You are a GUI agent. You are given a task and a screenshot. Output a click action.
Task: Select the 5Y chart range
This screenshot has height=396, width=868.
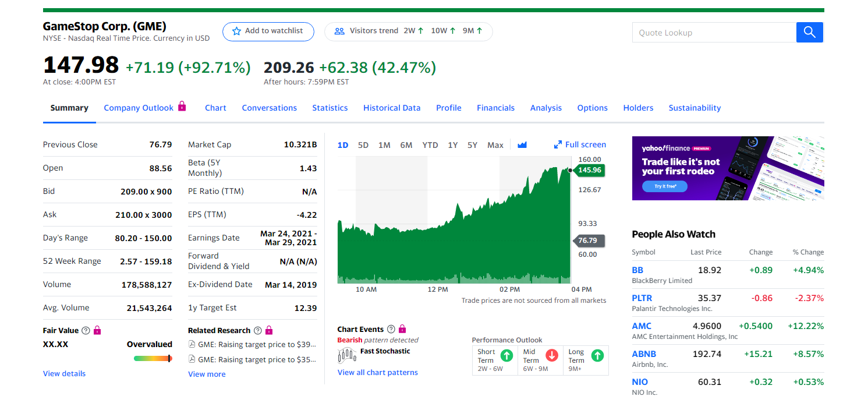coord(473,145)
